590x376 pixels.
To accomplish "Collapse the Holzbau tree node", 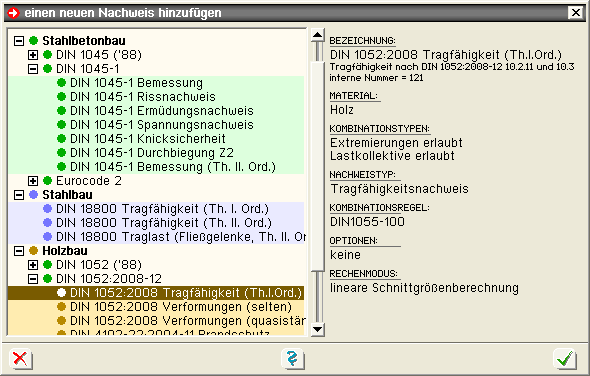I will point(19,251).
